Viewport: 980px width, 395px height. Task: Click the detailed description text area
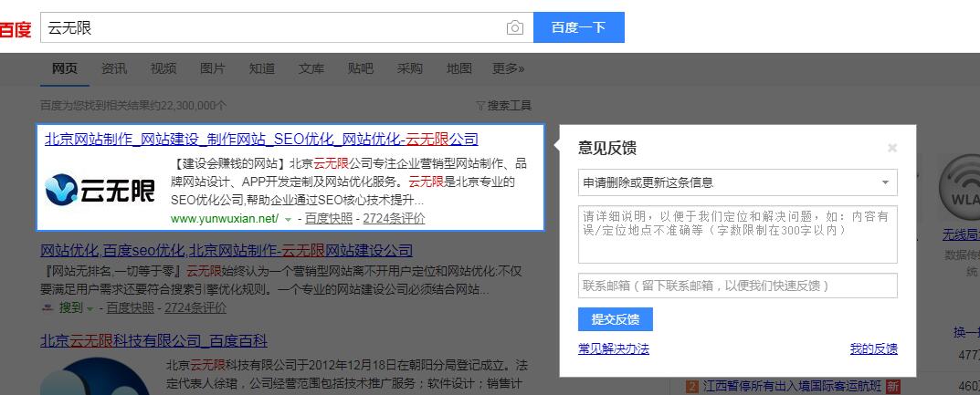tap(737, 234)
